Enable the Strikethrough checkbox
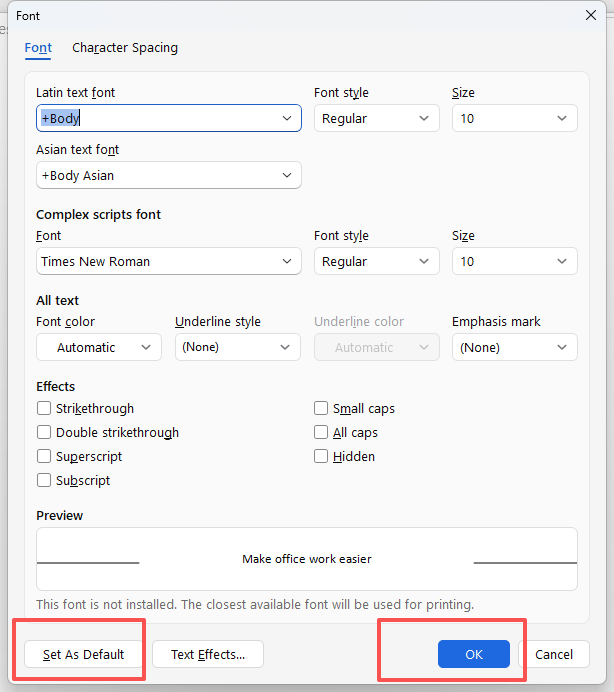The width and height of the screenshot is (614, 692). click(44, 408)
